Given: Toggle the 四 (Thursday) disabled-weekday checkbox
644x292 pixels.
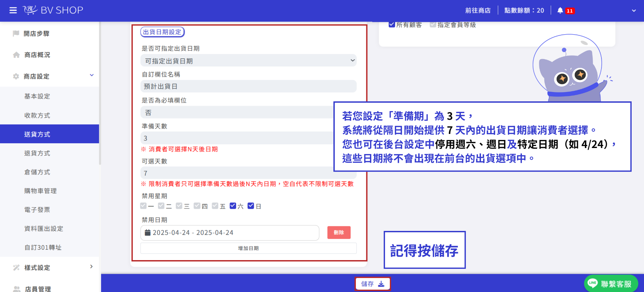Looking at the screenshot, I should (197, 206).
